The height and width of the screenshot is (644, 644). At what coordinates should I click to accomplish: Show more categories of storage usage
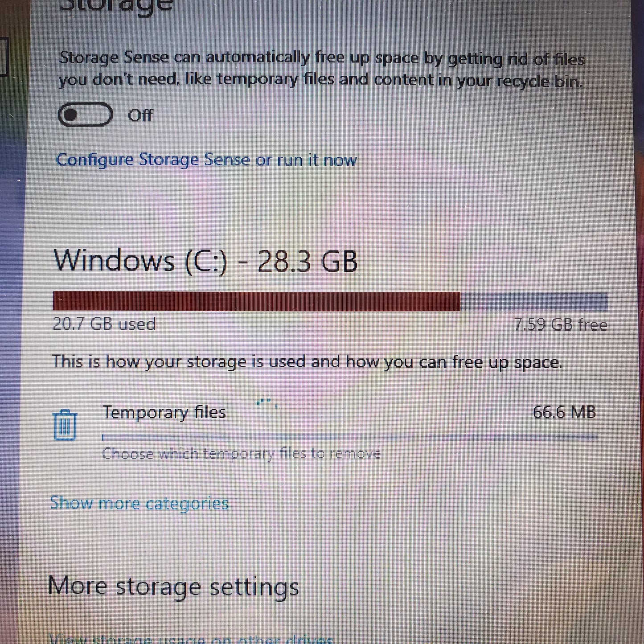click(x=139, y=503)
